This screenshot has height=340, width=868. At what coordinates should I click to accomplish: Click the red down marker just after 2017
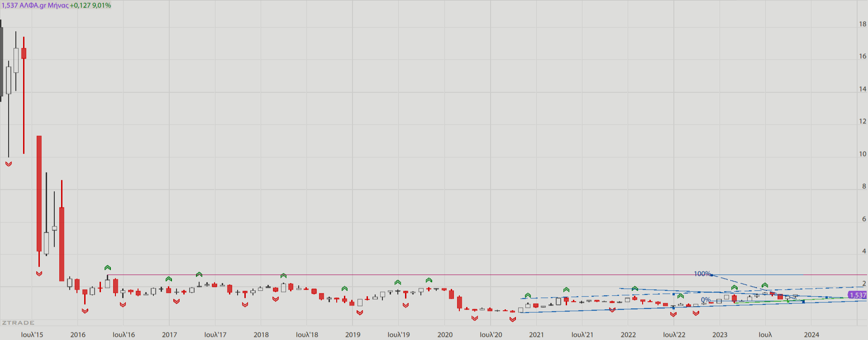pos(176,301)
